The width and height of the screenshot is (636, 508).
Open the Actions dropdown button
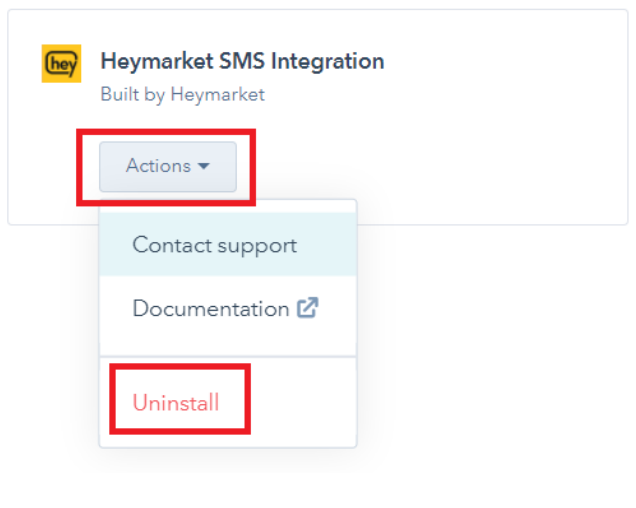(168, 166)
